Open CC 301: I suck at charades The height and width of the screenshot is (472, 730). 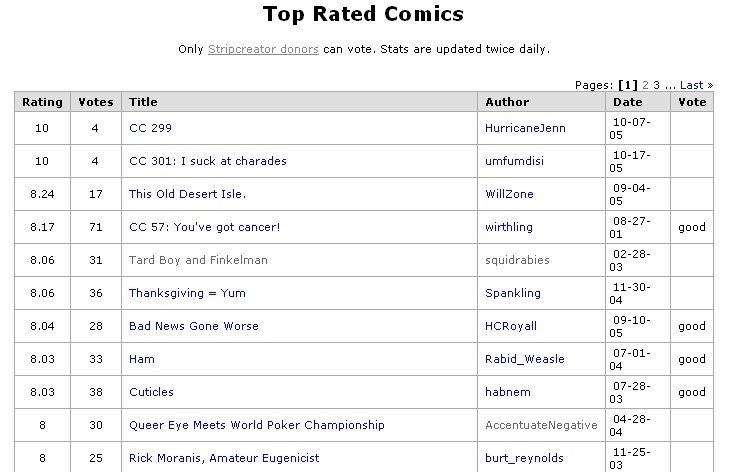(207, 161)
